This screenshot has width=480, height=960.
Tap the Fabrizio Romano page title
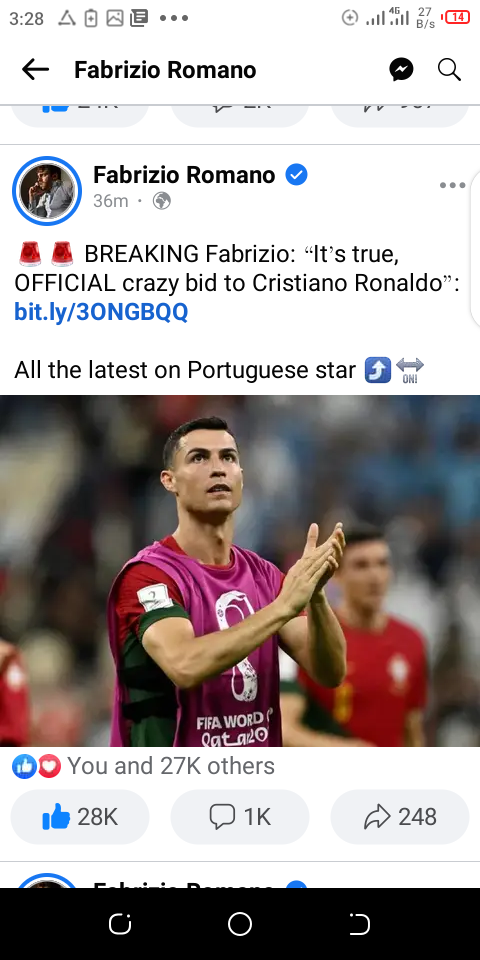click(165, 70)
